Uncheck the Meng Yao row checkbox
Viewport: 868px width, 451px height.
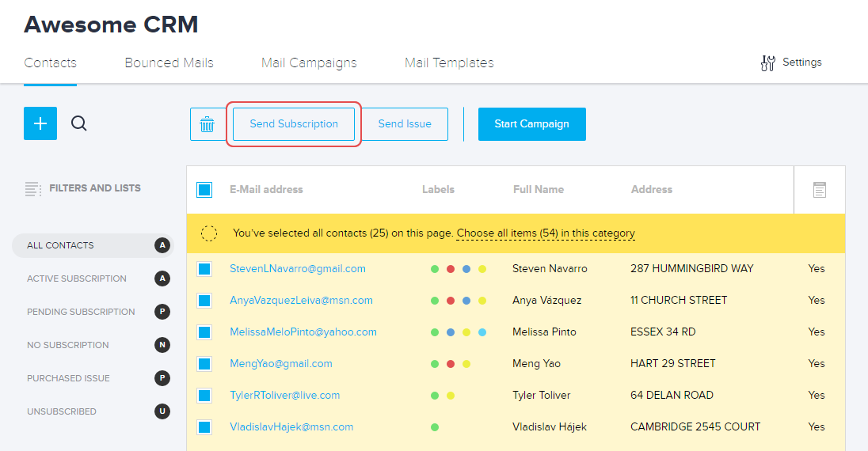(204, 364)
